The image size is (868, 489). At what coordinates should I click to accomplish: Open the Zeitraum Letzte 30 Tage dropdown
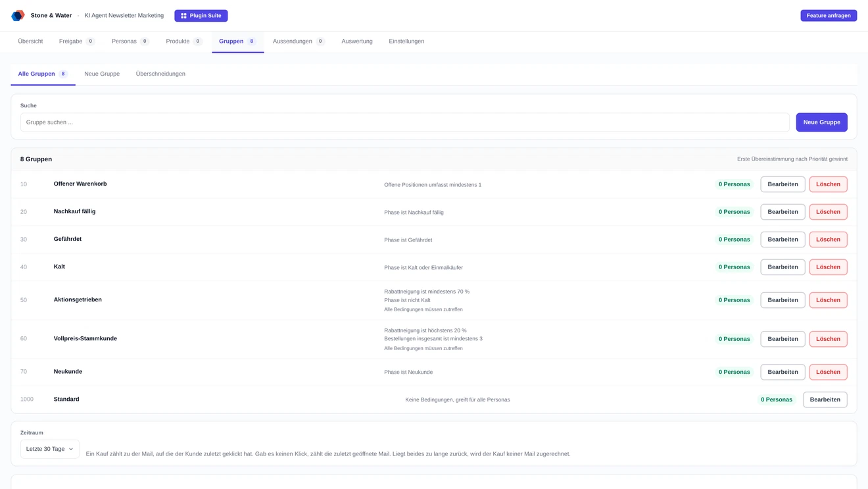tap(50, 449)
